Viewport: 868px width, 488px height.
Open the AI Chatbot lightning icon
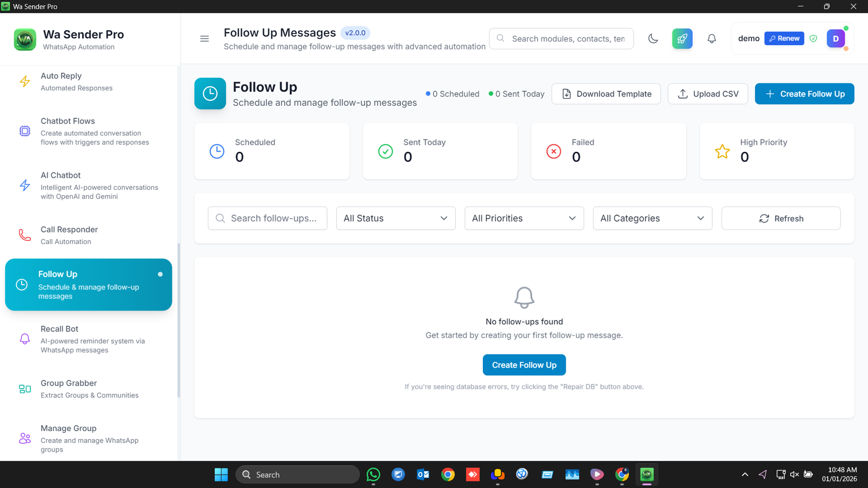(x=24, y=185)
